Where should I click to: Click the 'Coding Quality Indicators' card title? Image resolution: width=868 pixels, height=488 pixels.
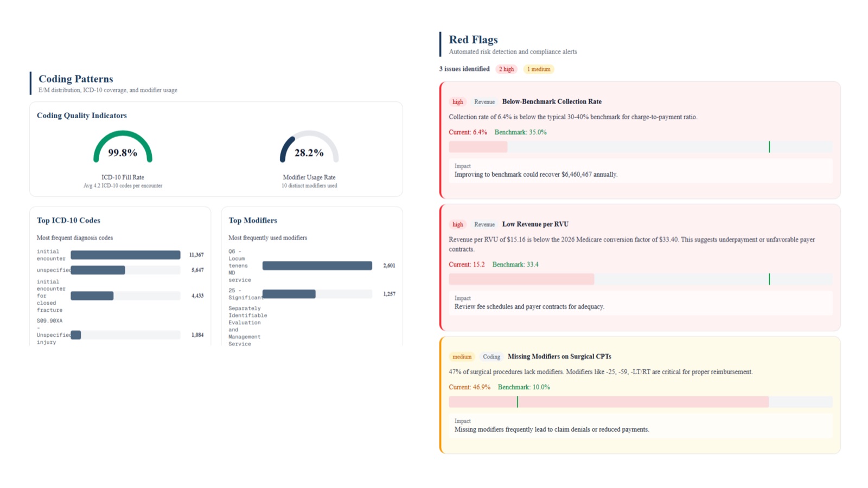pyautogui.click(x=82, y=115)
